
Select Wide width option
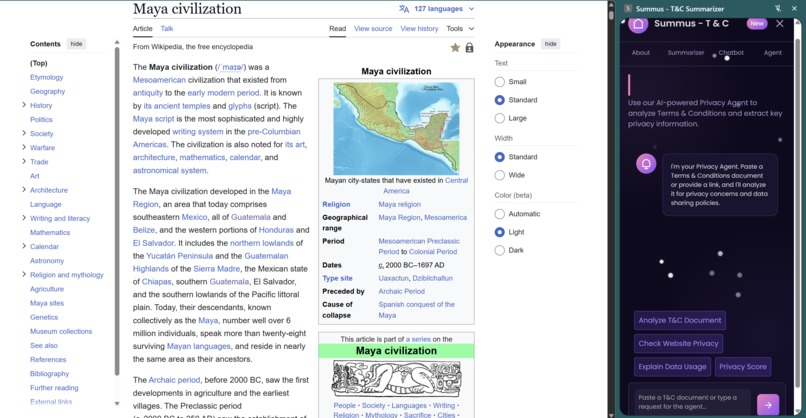click(x=499, y=175)
